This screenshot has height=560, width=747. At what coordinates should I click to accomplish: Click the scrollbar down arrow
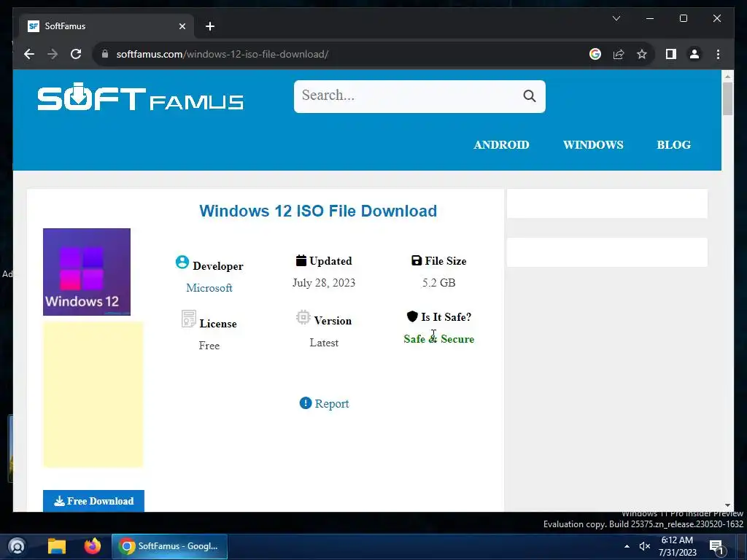pos(727,505)
